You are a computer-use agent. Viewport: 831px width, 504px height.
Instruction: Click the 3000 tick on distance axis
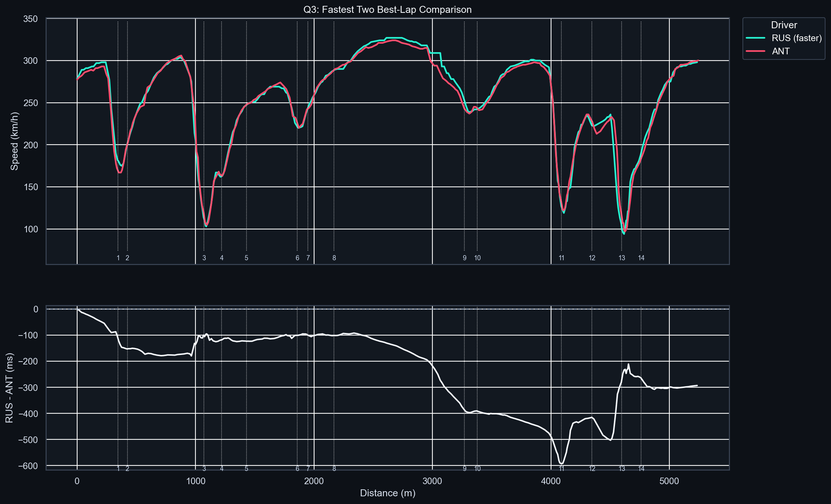coord(432,481)
